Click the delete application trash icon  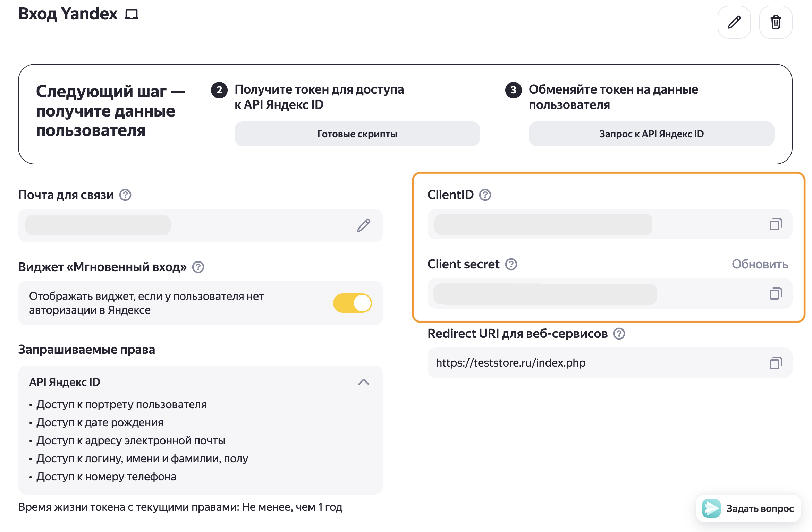coord(776,22)
